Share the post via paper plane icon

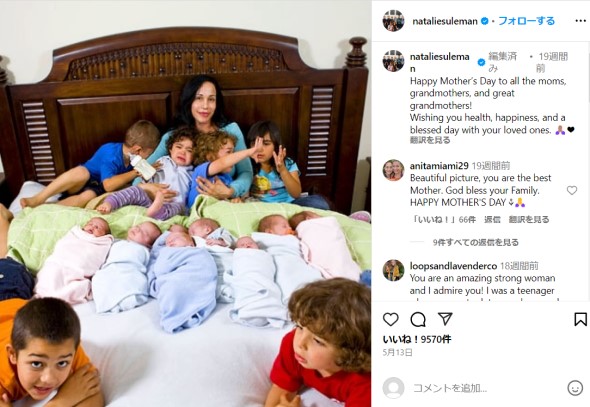(x=445, y=319)
